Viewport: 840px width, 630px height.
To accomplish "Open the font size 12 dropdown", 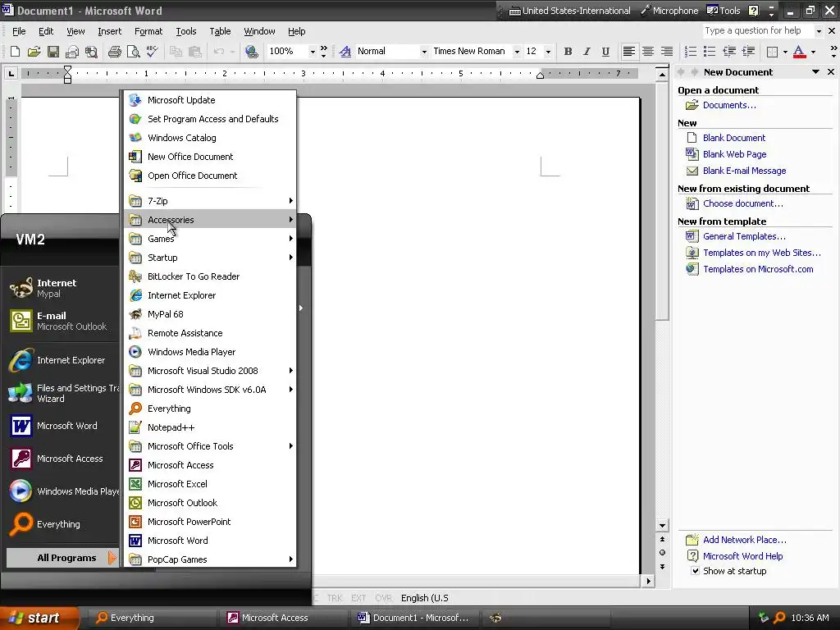I will (x=547, y=52).
